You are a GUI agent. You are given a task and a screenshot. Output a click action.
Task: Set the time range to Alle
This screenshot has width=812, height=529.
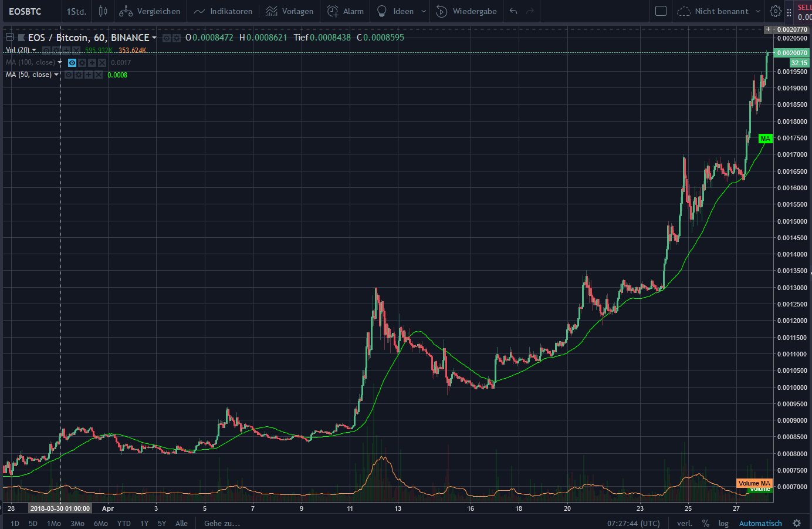click(182, 523)
